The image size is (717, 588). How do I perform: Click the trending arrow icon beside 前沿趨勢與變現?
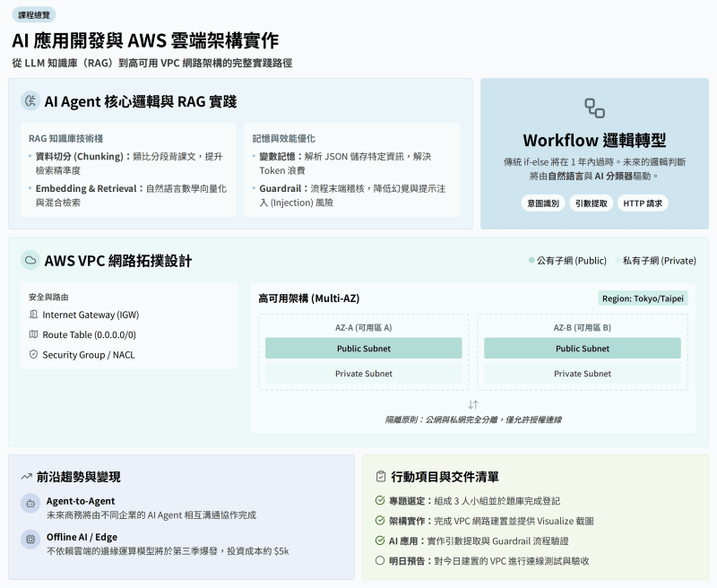(x=26, y=477)
